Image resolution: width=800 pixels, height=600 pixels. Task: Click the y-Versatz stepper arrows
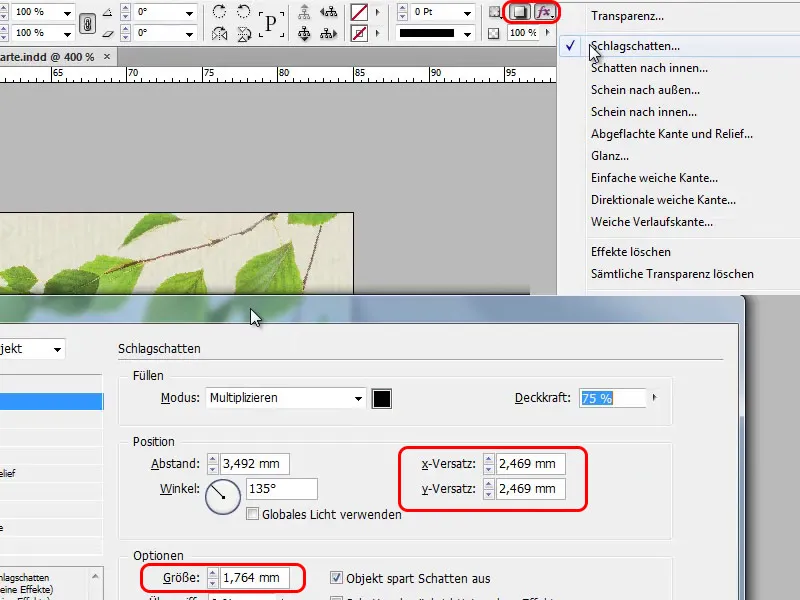[489, 489]
